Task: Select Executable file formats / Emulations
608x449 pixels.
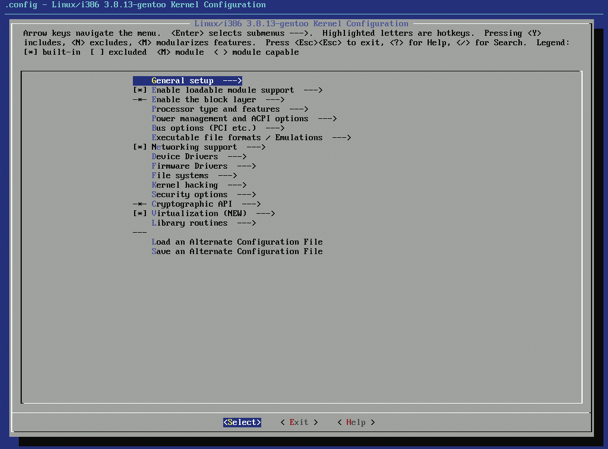Action: (250, 138)
